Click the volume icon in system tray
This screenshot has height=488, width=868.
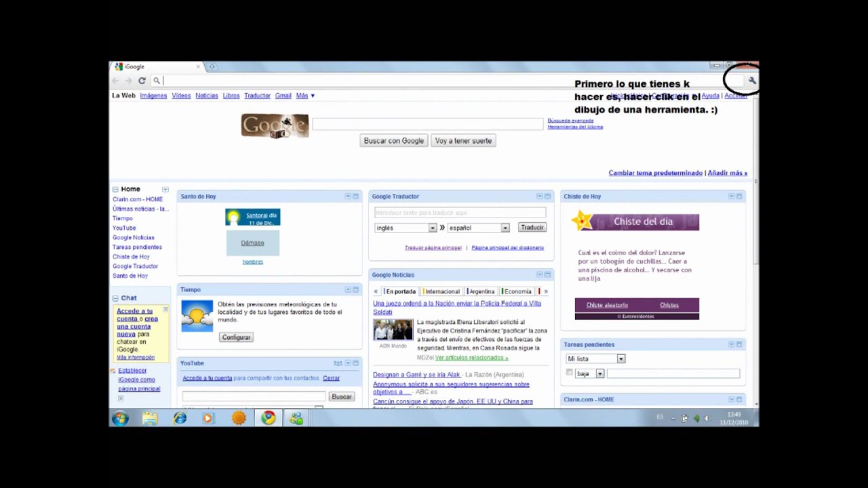click(707, 419)
